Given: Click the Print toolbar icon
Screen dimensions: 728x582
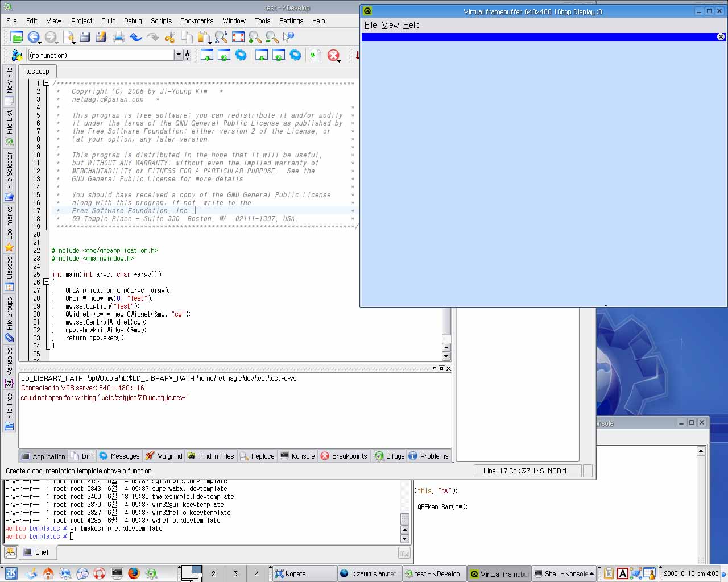Looking at the screenshot, I should pos(118,37).
